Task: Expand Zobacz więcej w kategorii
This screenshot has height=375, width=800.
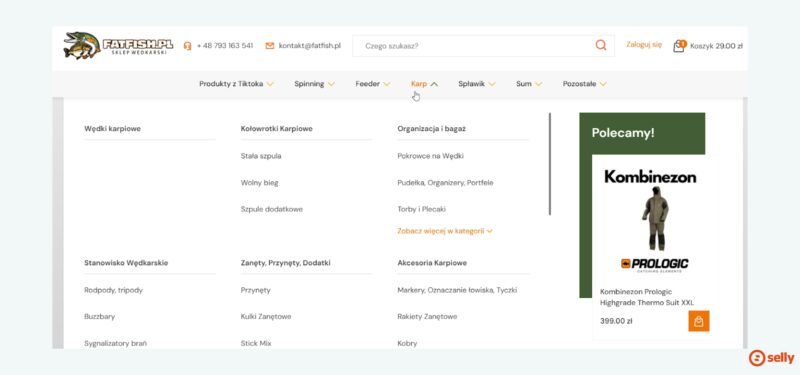Action: 445,231
